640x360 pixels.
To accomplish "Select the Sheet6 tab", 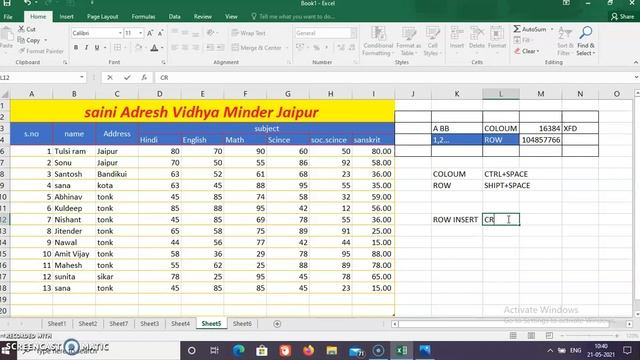I will (x=242, y=324).
